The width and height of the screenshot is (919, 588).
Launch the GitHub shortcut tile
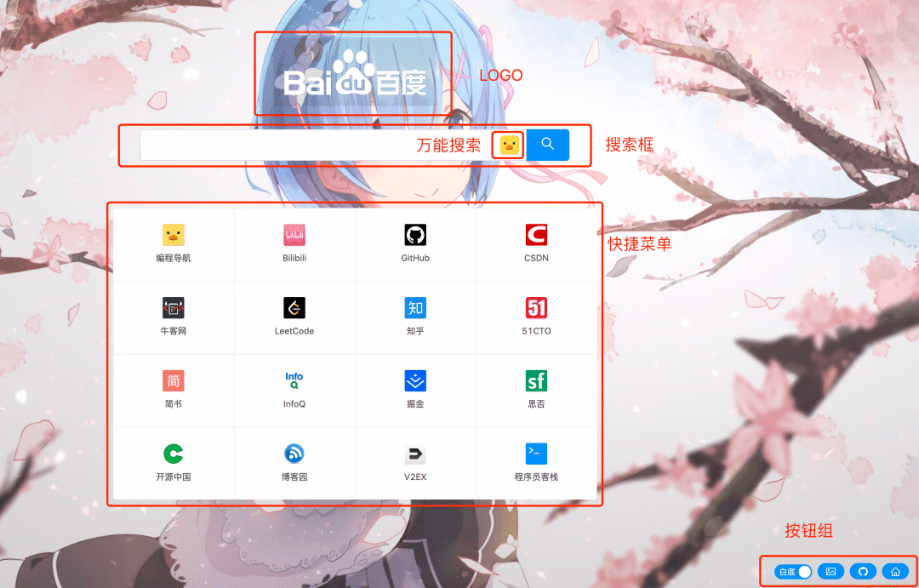coord(415,236)
